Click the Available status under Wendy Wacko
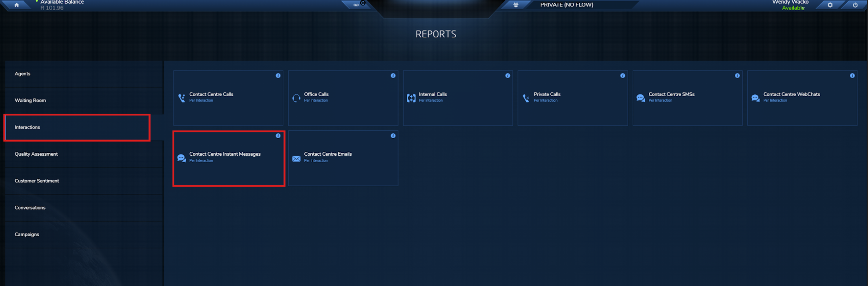Viewport: 868px width, 286px height. (x=793, y=8)
